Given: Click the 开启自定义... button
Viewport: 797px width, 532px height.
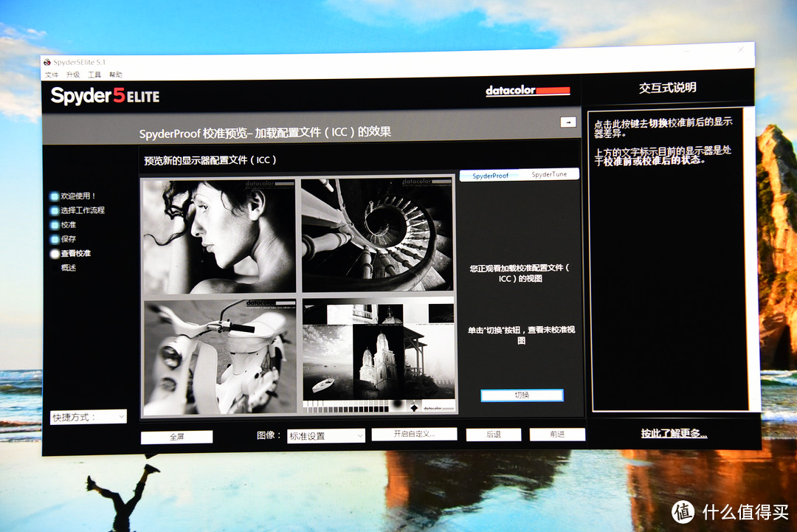Looking at the screenshot, I should 414,434.
